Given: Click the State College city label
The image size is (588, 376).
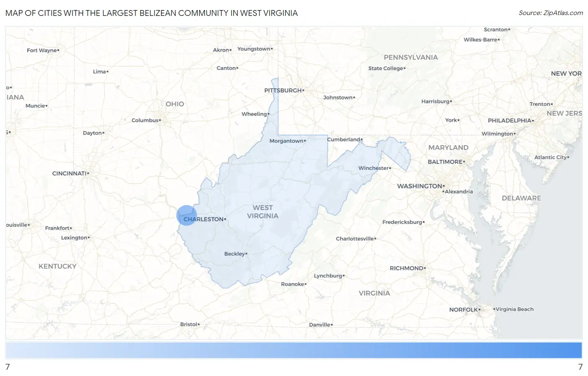Looking at the screenshot, I should pyautogui.click(x=386, y=68).
